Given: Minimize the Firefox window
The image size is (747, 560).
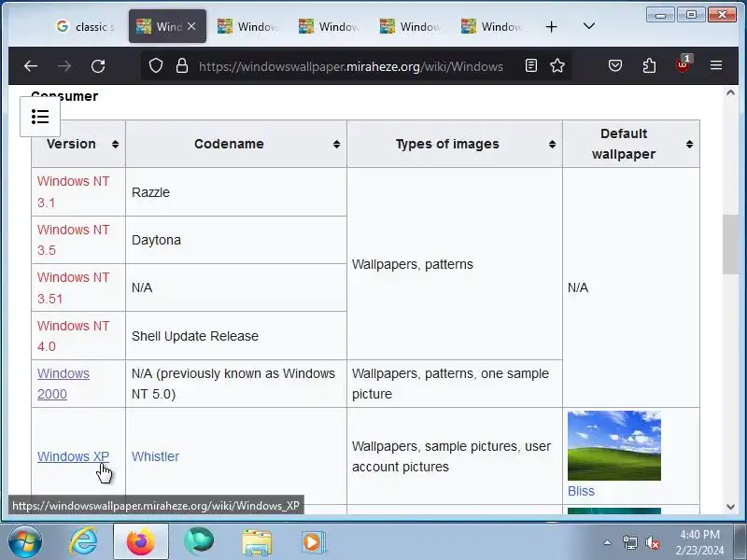Looking at the screenshot, I should point(660,15).
